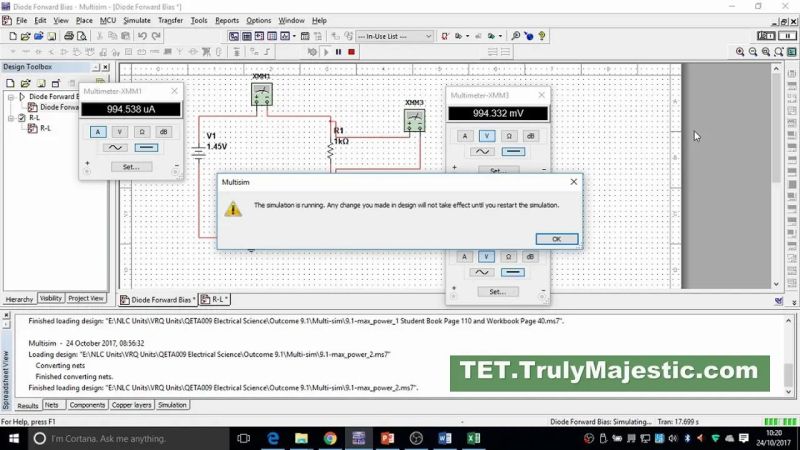The width and height of the screenshot is (800, 450).
Task: Click Open icon in Design Toolbox
Action: click(x=26, y=83)
